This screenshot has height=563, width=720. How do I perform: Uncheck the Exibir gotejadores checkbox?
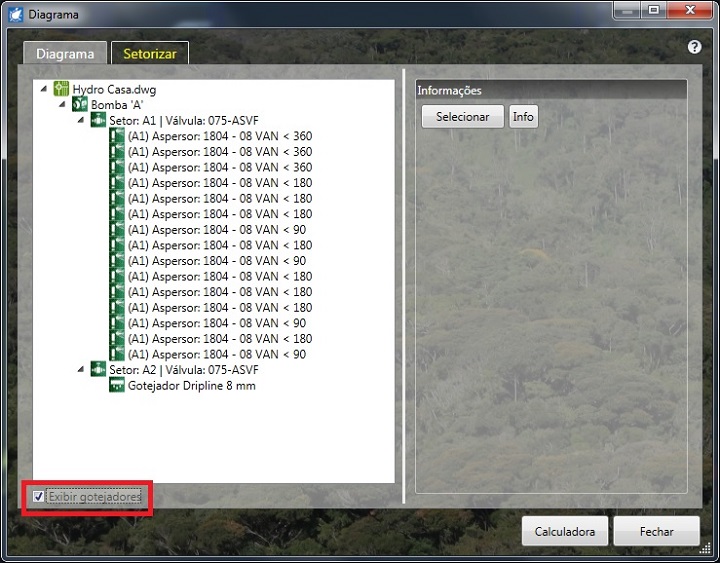click(39, 497)
